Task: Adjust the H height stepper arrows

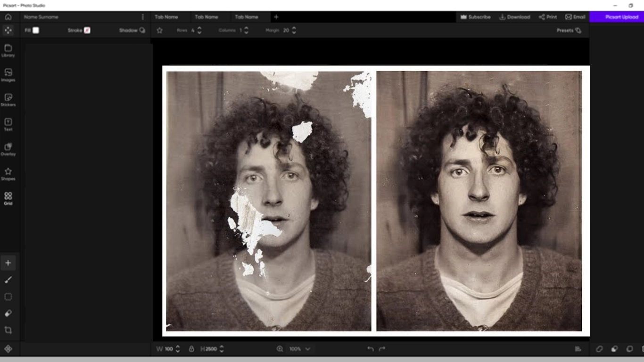Action: point(222,349)
